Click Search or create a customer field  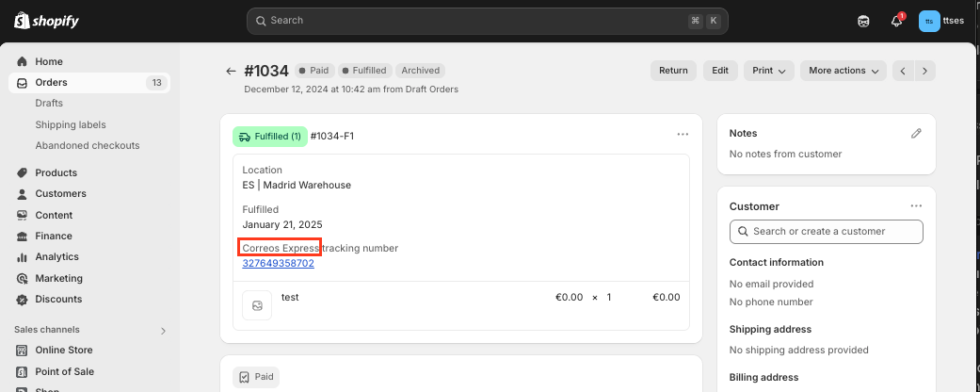[x=826, y=231]
